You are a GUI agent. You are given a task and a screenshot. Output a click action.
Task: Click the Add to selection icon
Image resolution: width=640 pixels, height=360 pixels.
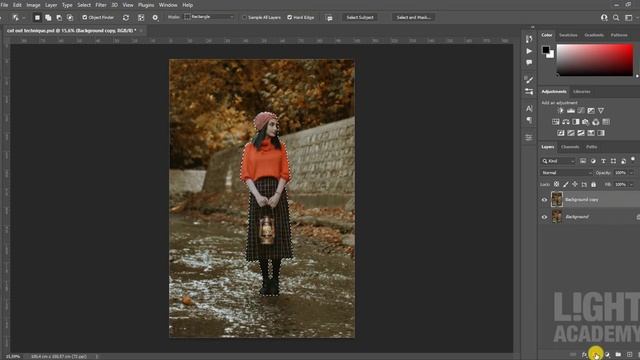(x=48, y=18)
